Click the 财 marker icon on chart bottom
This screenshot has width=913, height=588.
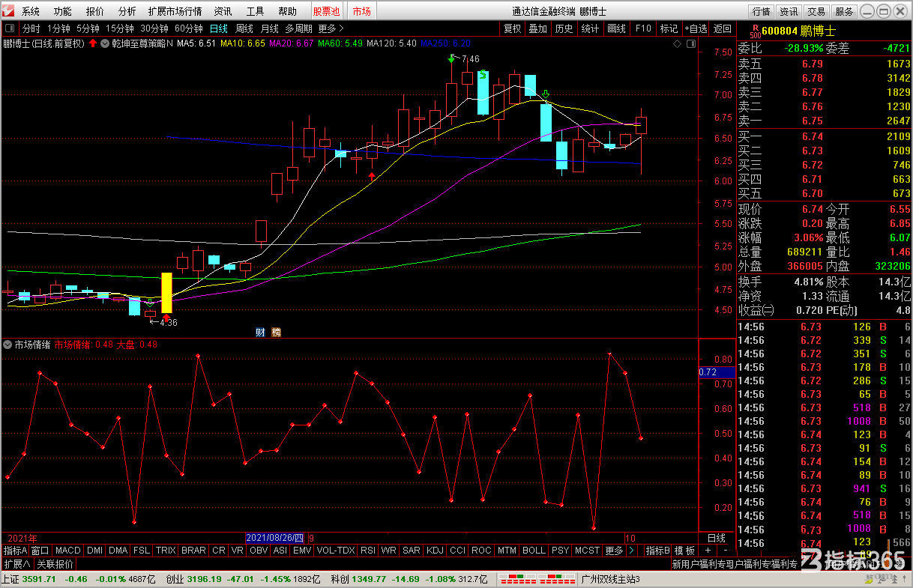(x=260, y=332)
